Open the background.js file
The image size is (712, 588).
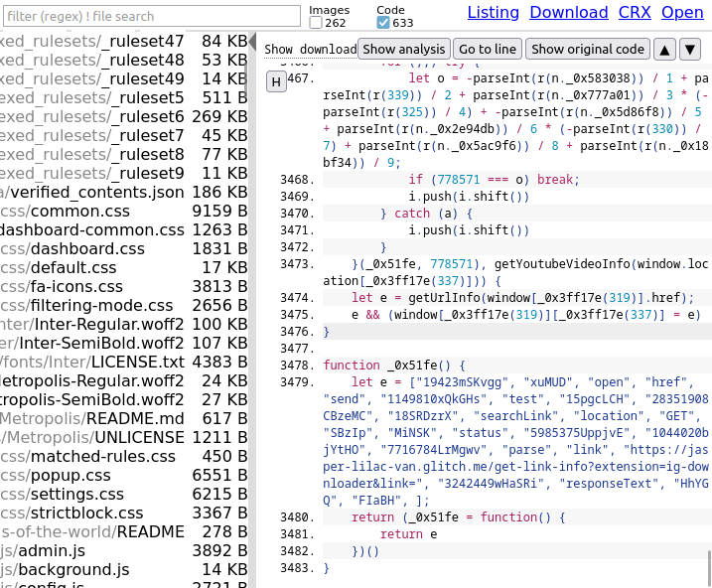point(123,570)
